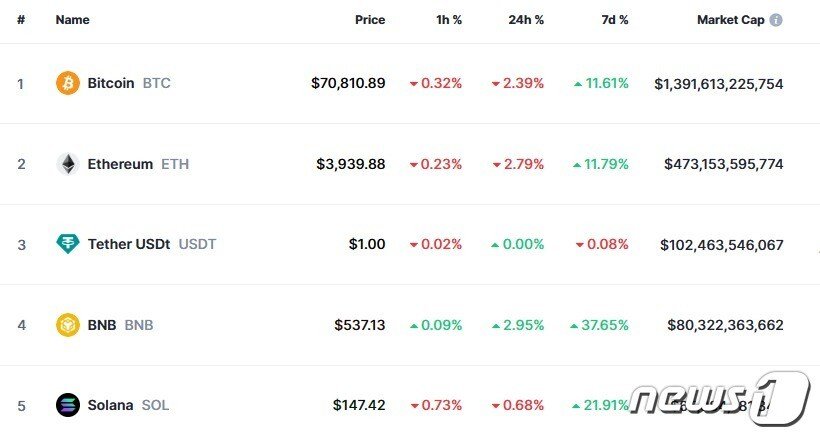820x438 pixels.
Task: Sort by the Name column header
Action: (72, 20)
